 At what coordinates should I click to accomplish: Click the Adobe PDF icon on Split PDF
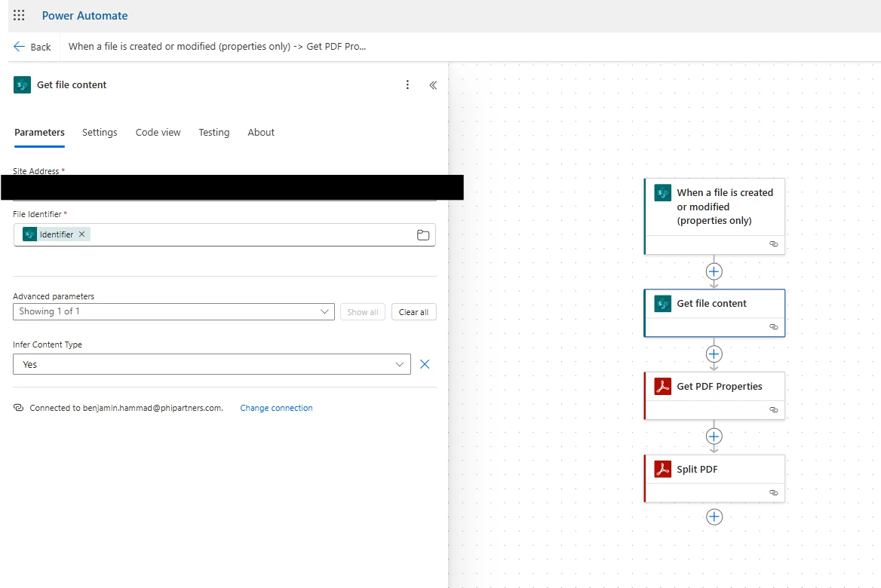click(663, 469)
